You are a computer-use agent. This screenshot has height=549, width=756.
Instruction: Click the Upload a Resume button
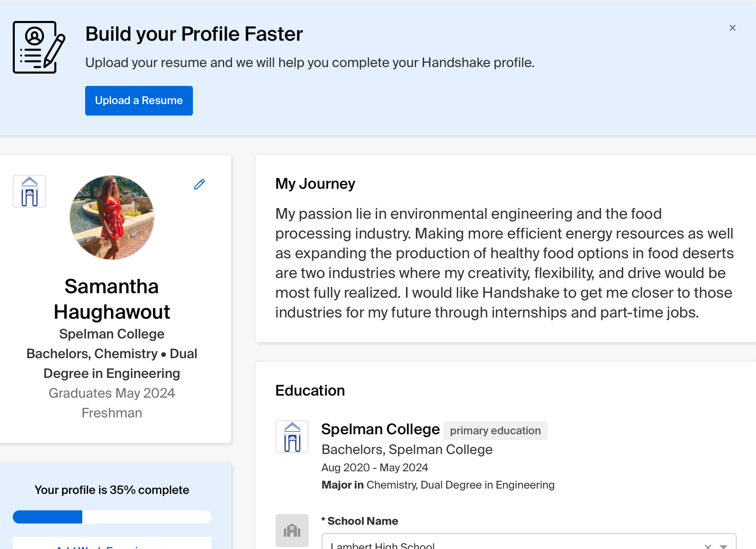click(139, 101)
